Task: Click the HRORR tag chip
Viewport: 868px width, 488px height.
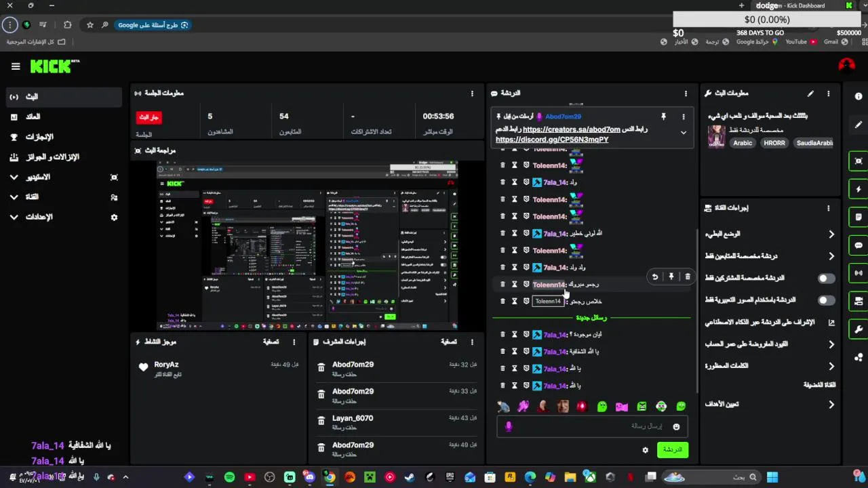Action: pyautogui.click(x=774, y=143)
